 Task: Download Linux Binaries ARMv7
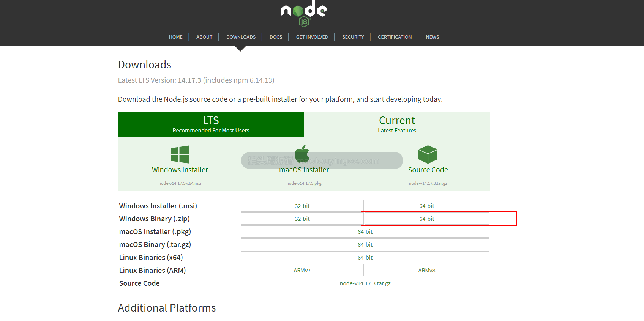point(302,270)
